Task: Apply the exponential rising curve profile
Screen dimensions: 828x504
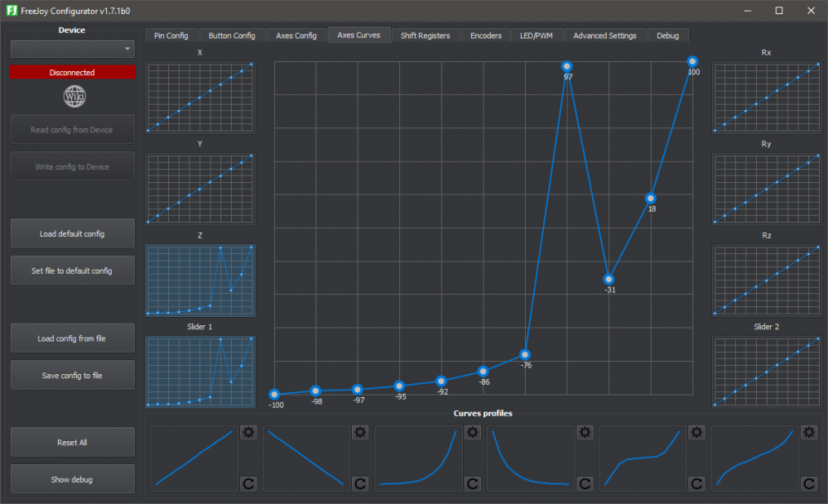Action: pyautogui.click(x=419, y=458)
